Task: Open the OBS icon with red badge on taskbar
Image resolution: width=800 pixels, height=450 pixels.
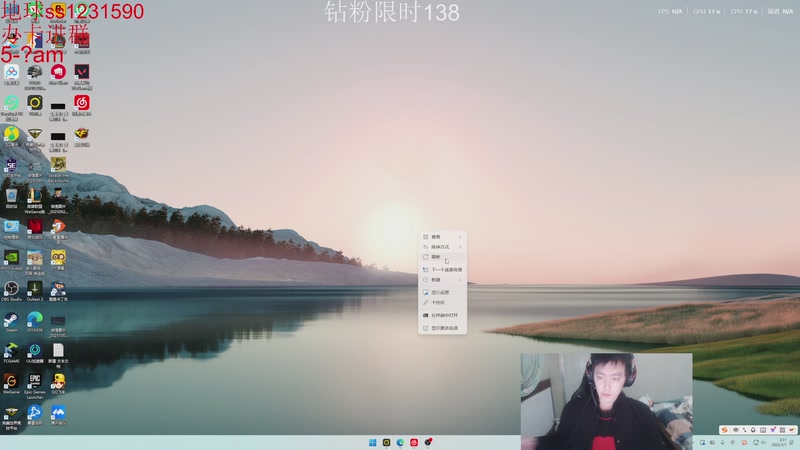Action: pyautogui.click(x=428, y=442)
